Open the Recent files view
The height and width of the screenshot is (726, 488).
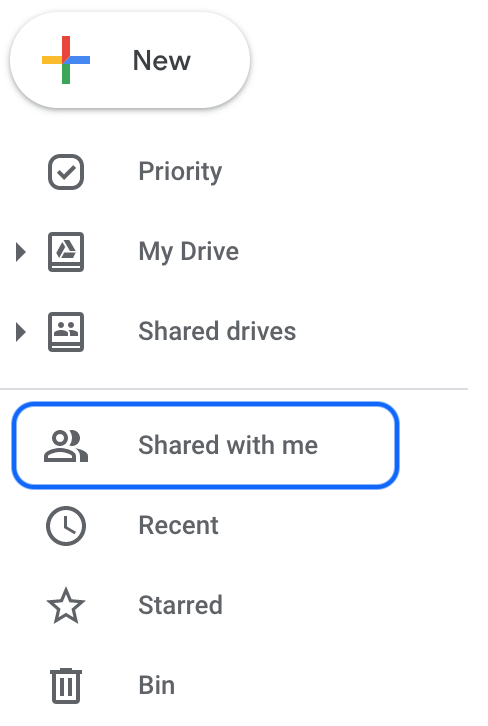[x=179, y=526]
